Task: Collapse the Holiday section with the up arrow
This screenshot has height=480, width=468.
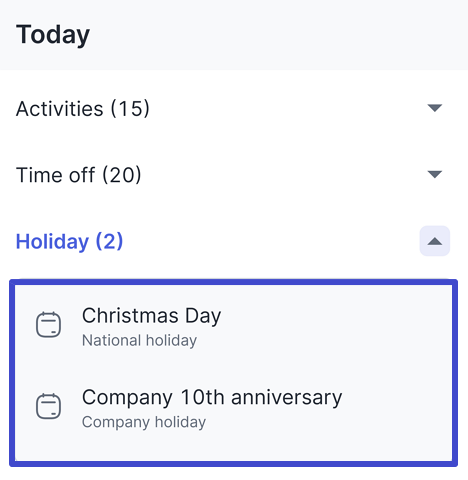Action: pyautogui.click(x=435, y=241)
